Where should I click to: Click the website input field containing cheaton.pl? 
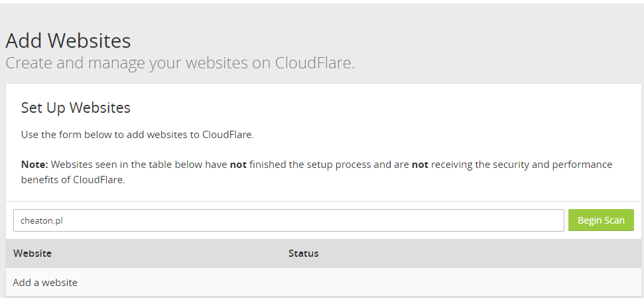pyautogui.click(x=289, y=220)
